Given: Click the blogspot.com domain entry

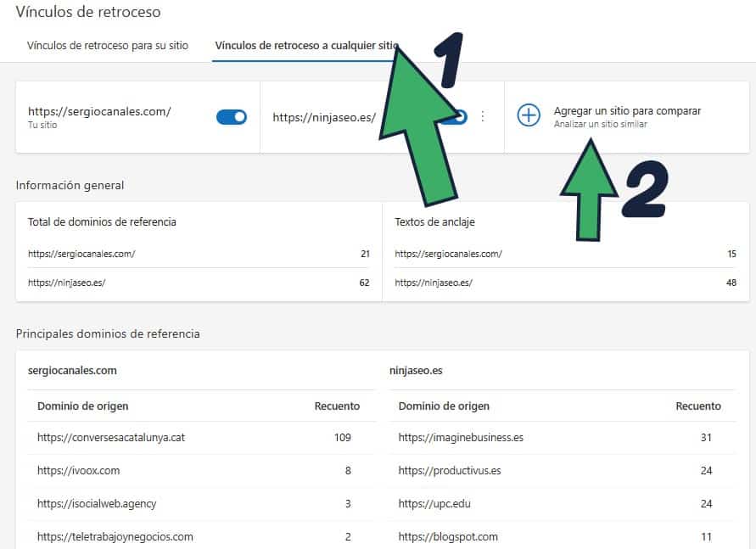Looking at the screenshot, I should (x=447, y=536).
